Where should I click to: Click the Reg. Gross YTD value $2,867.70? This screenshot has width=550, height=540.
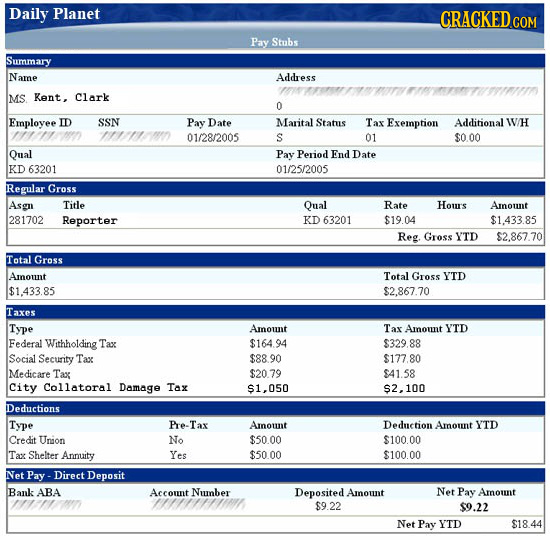519,237
